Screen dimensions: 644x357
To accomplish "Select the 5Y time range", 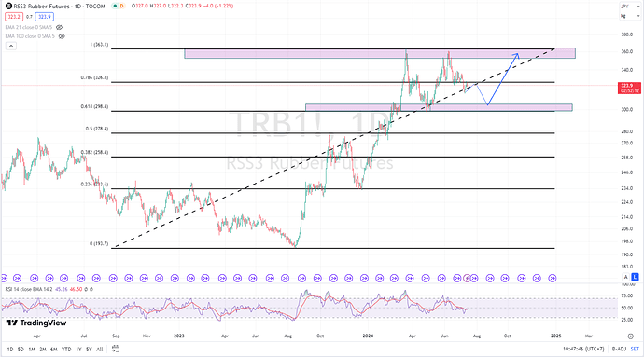I will (89, 350).
